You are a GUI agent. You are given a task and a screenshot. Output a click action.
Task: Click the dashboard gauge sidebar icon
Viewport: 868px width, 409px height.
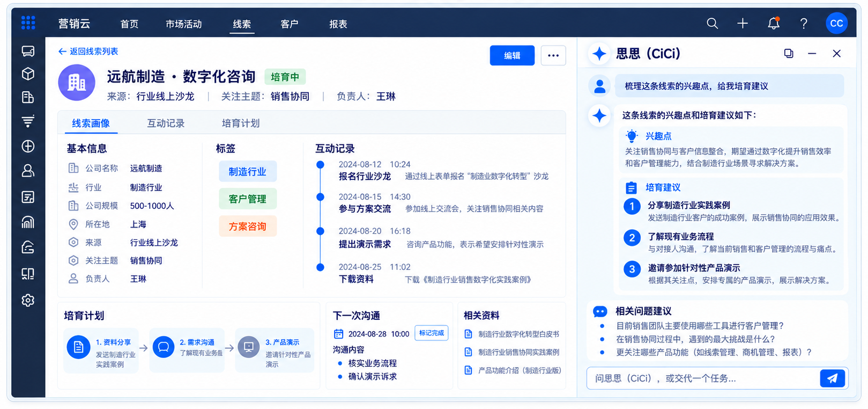tap(28, 247)
